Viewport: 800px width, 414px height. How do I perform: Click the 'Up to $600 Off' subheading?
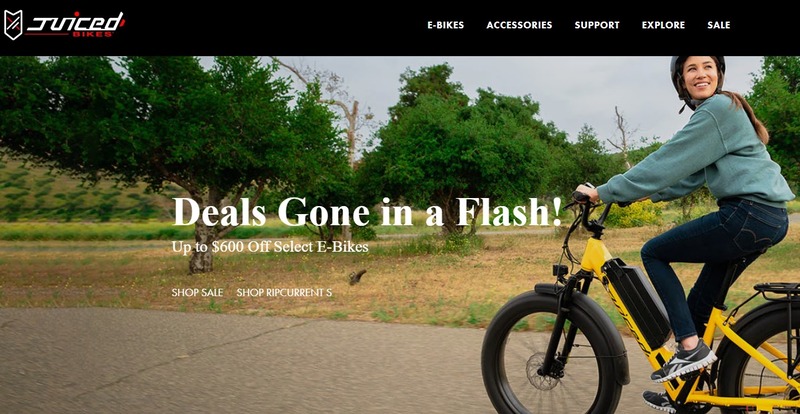click(270, 247)
